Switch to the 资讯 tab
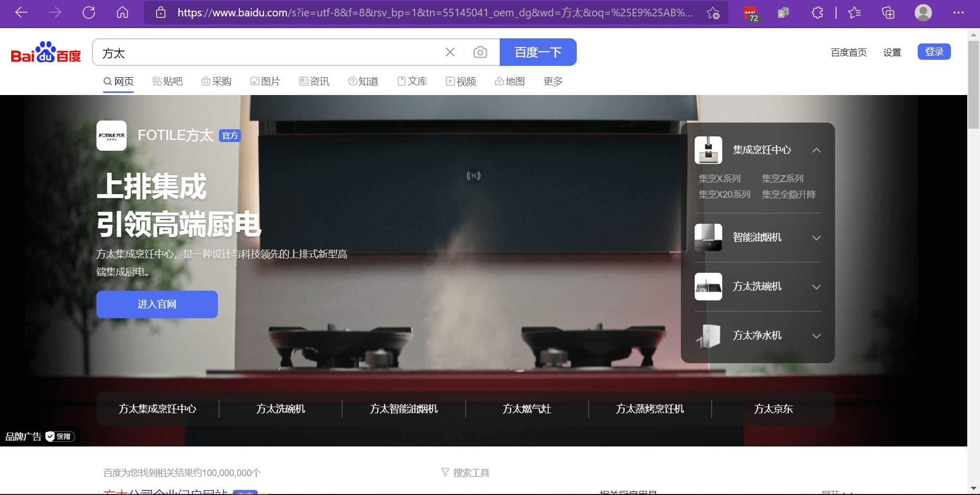 [x=314, y=81]
